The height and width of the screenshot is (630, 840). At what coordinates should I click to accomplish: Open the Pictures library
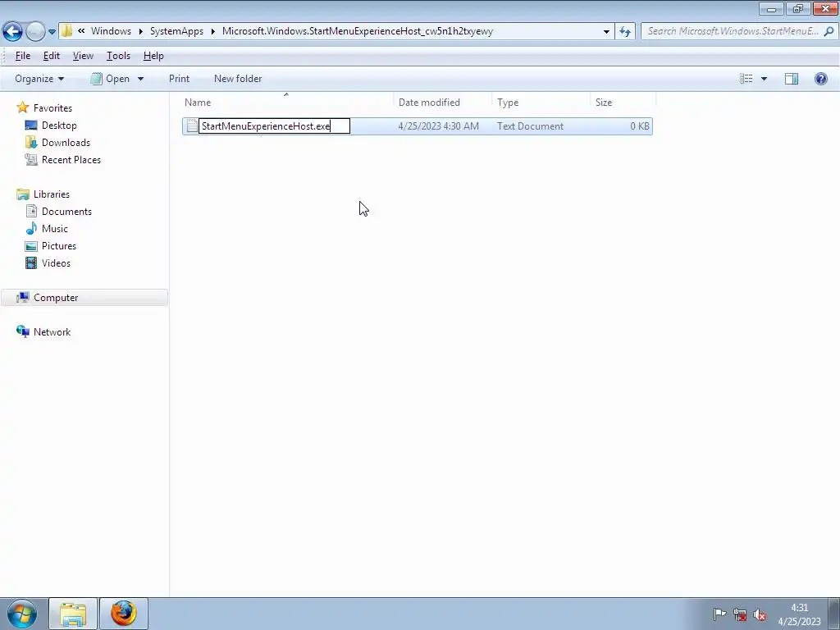(x=59, y=246)
